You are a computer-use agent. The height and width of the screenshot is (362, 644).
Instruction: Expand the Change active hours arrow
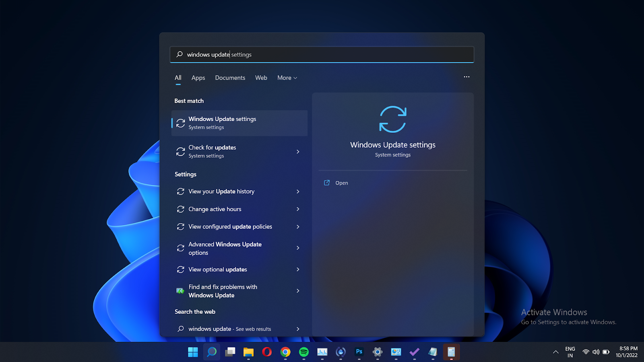click(298, 209)
